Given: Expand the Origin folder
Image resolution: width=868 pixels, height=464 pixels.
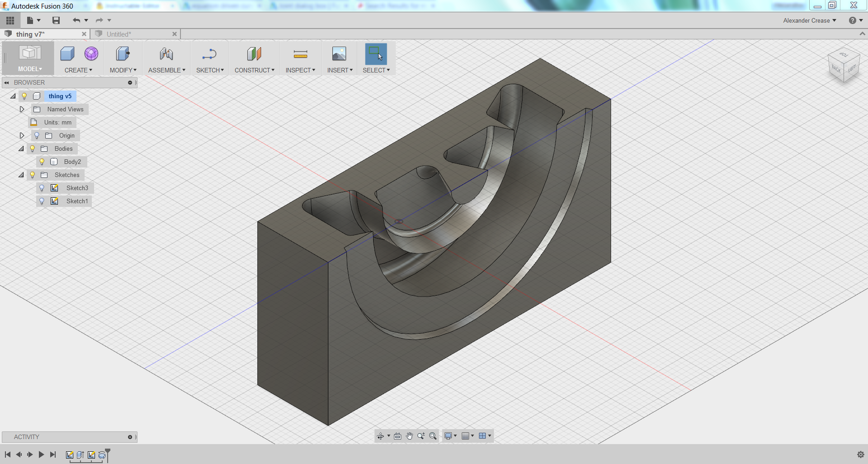Looking at the screenshot, I should 22,135.
